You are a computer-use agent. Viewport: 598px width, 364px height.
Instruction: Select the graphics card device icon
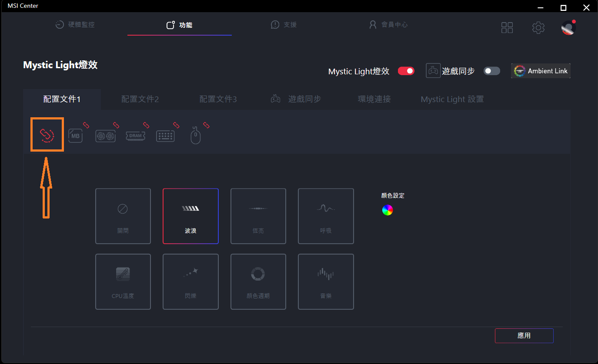(x=105, y=136)
